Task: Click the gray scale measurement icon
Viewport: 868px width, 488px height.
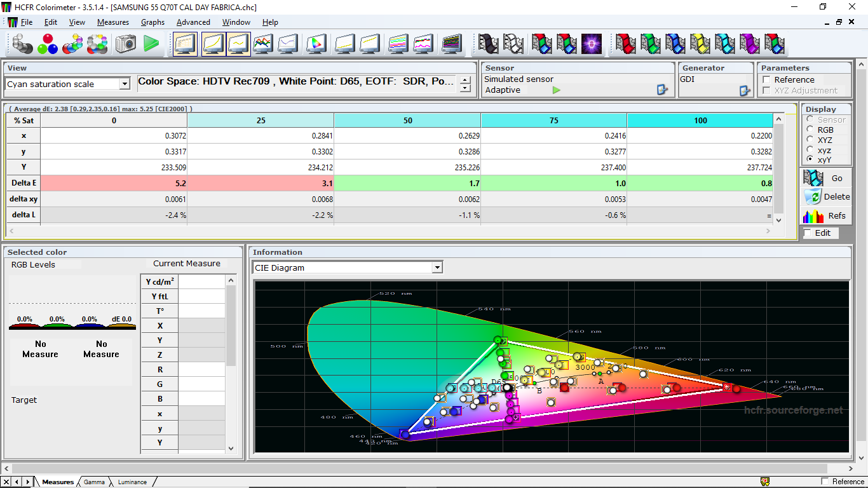Action: [x=23, y=44]
